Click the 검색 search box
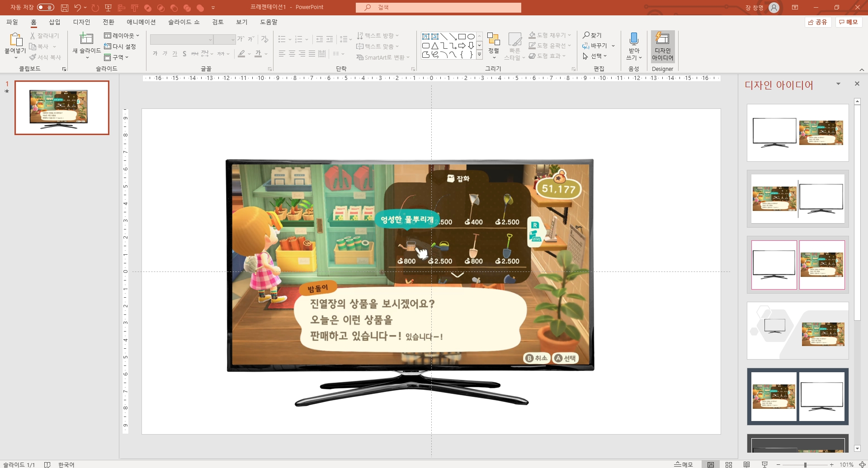Image resolution: width=868 pixels, height=468 pixels. (x=438, y=7)
